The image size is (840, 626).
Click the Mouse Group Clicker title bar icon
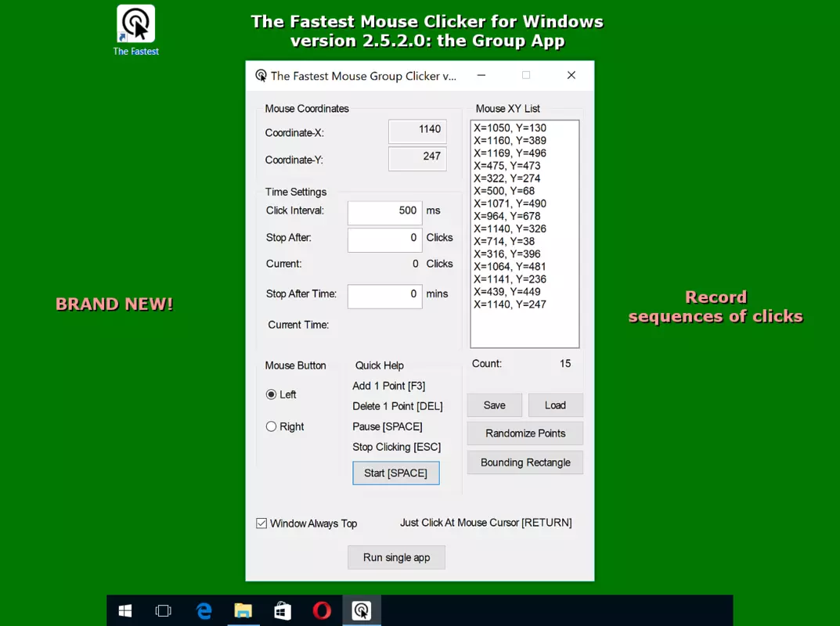(261, 75)
